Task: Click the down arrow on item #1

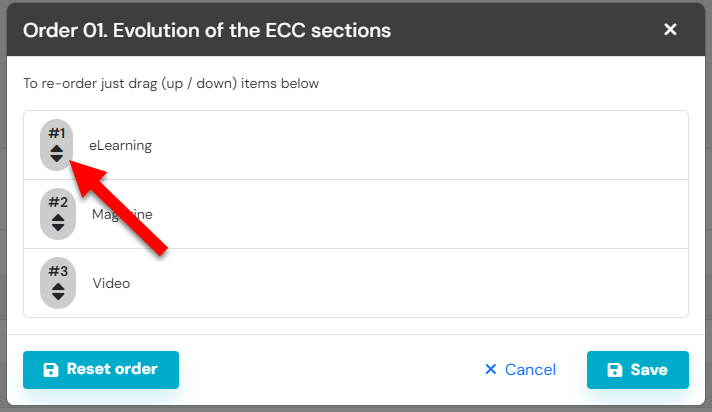Action: (x=57, y=158)
